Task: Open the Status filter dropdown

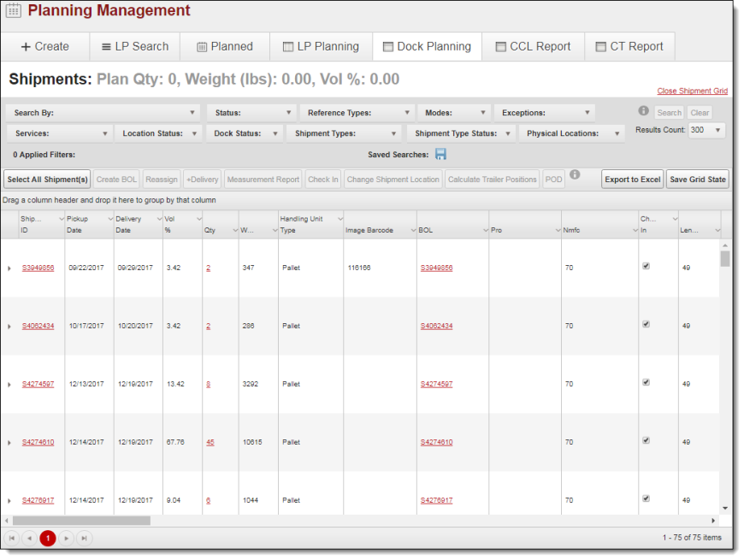Action: click(251, 113)
